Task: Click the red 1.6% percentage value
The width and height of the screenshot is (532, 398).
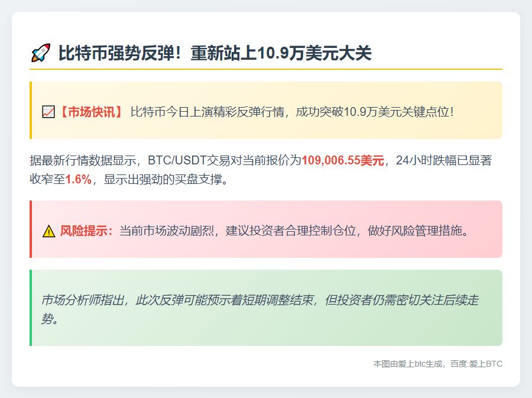Action: coord(78,180)
